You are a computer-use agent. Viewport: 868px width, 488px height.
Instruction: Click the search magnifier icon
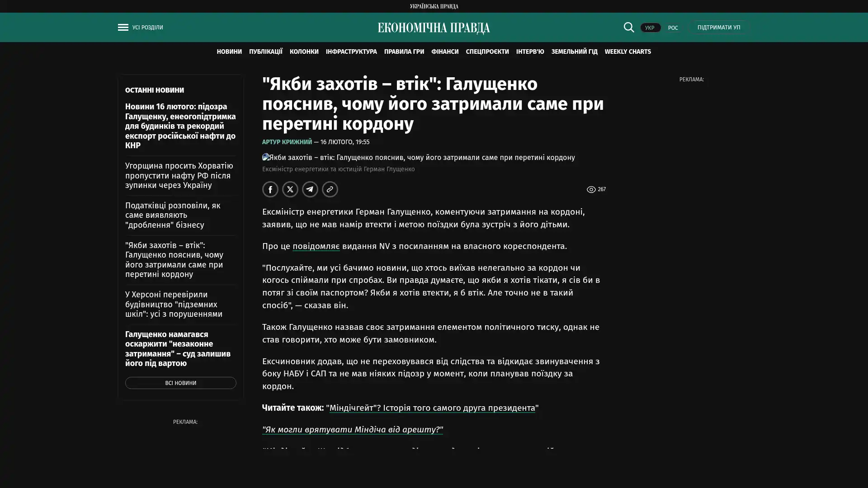(x=628, y=28)
